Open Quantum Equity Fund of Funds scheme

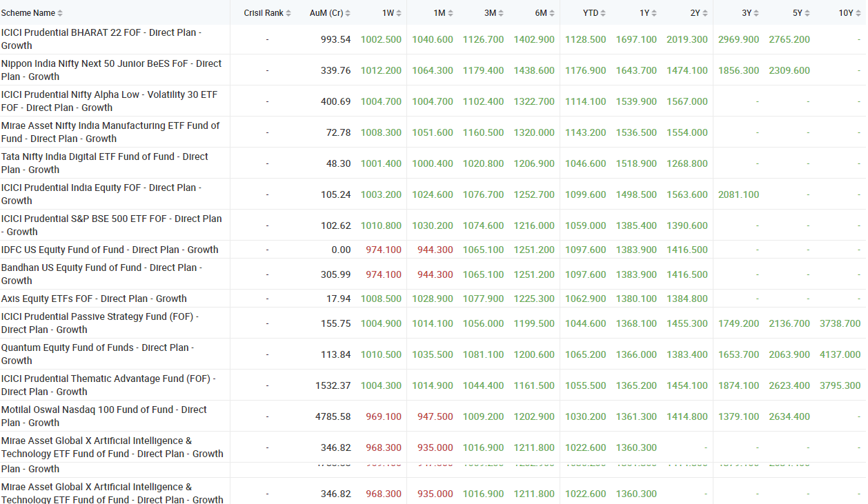(x=98, y=354)
